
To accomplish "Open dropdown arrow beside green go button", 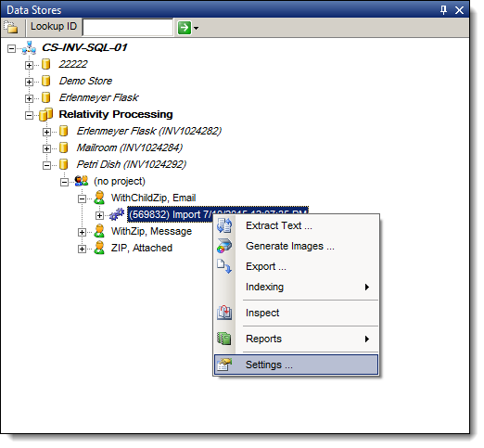I will (196, 28).
